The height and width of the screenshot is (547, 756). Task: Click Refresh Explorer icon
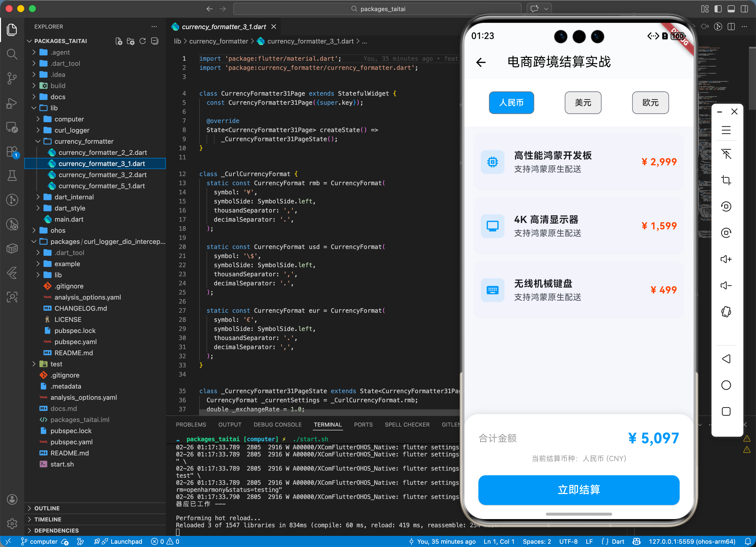coord(143,41)
